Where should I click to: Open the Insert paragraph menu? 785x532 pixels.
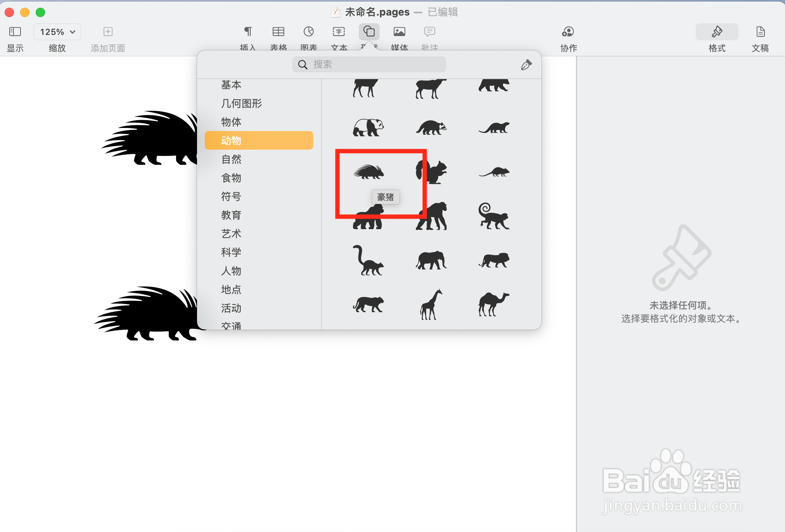(248, 32)
